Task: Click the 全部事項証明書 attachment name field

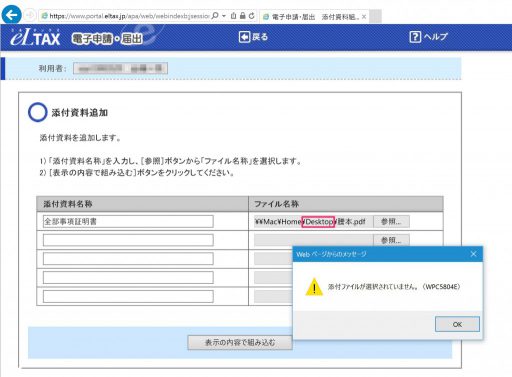Action: [x=128, y=221]
